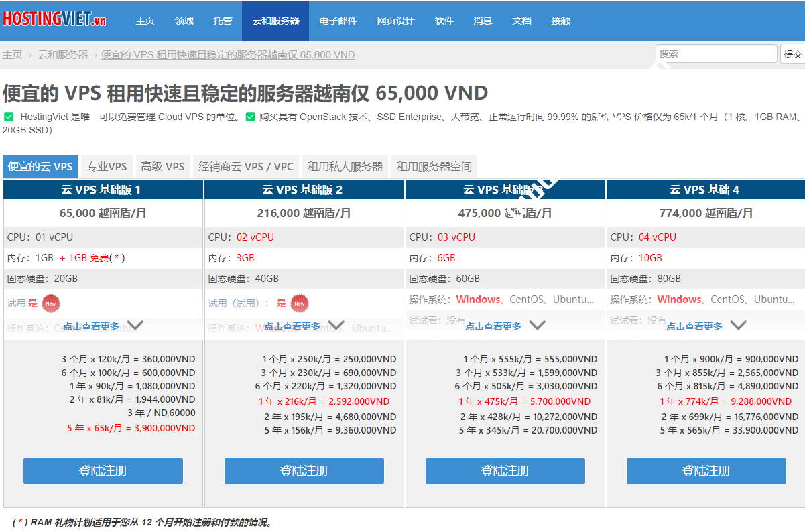The height and width of the screenshot is (532, 805).
Task: Open the 云和服务器 menu item
Action: 275,20
